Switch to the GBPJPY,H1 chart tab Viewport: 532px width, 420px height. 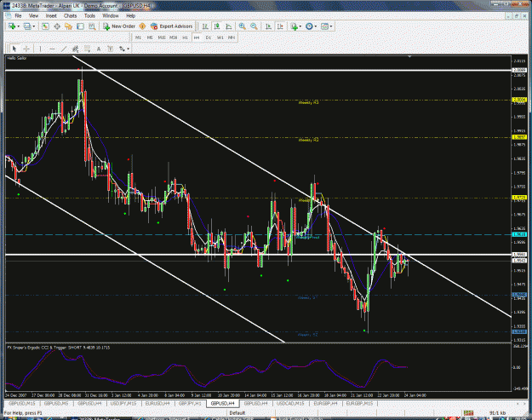click(x=190, y=403)
